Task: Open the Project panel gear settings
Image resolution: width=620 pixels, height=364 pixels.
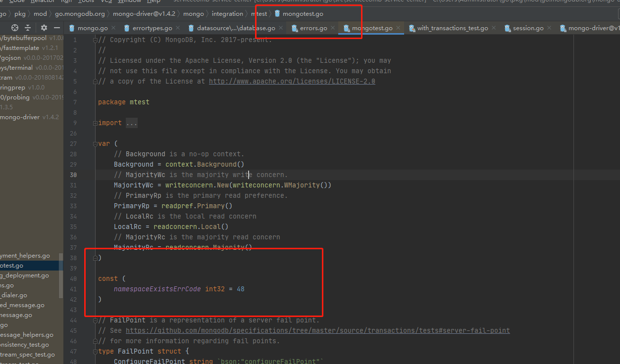Action: click(x=44, y=28)
